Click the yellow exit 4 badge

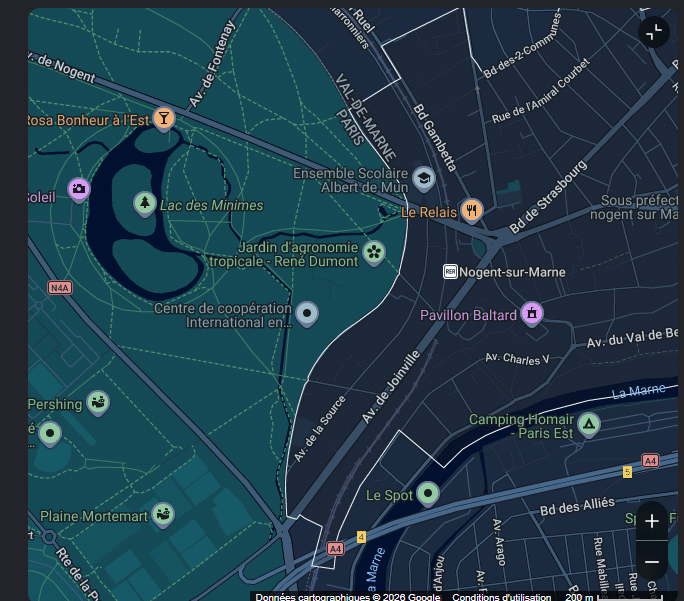[x=361, y=537]
